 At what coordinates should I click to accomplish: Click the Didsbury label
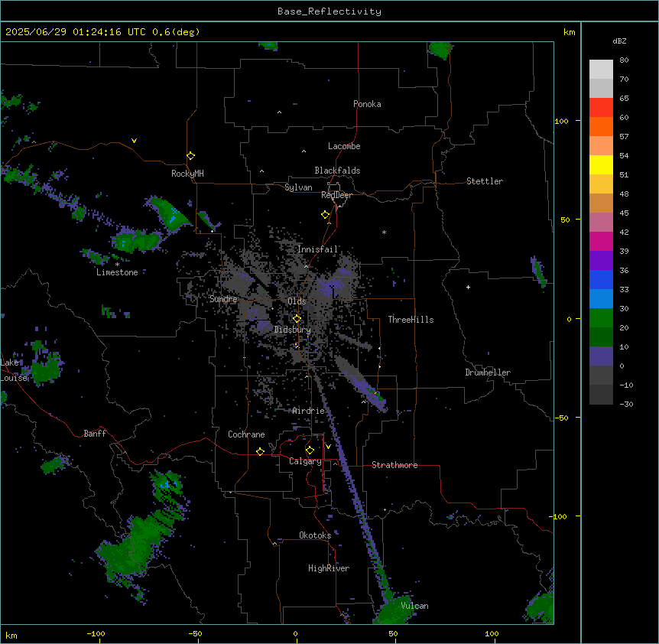pos(293,330)
